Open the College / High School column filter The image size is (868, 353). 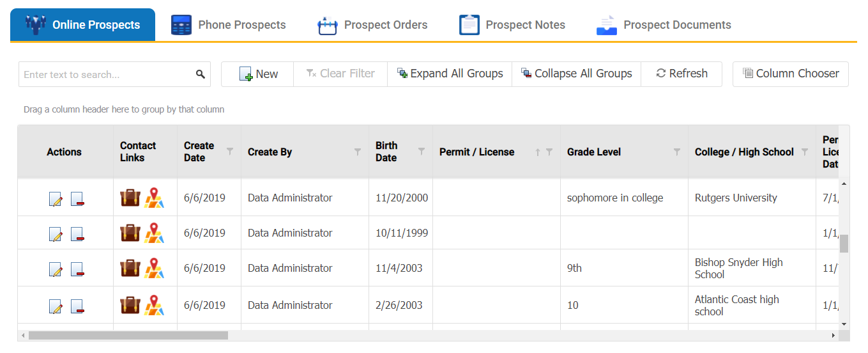click(x=805, y=152)
